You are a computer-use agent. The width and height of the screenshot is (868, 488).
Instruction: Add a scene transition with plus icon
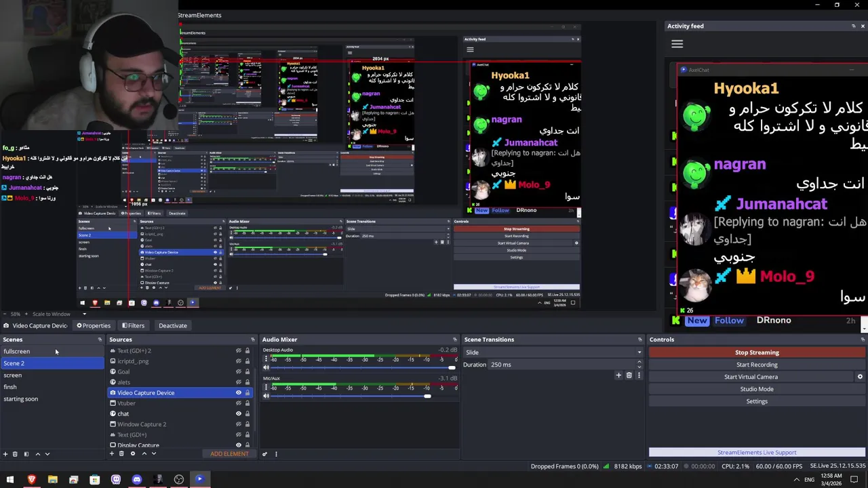(618, 375)
